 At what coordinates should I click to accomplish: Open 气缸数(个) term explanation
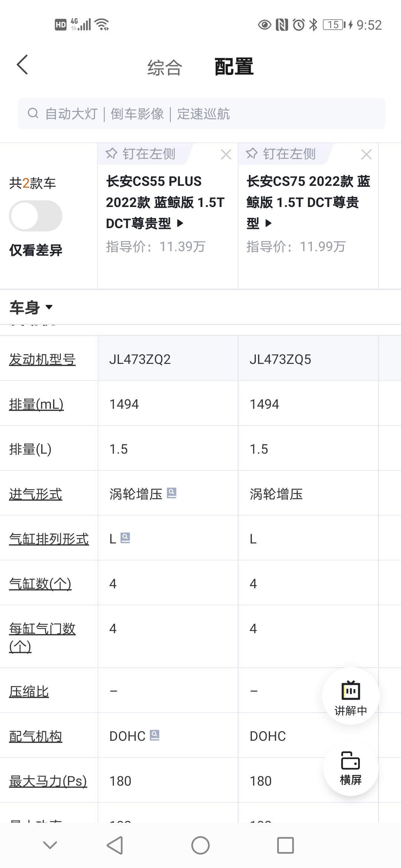(x=40, y=583)
